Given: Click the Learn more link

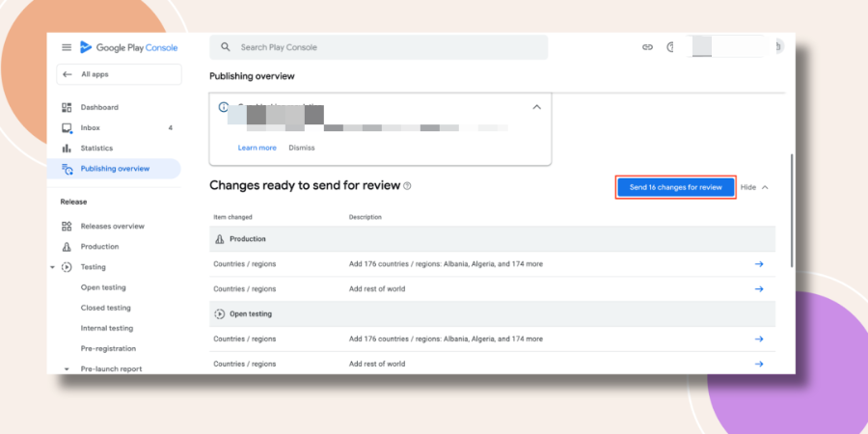Looking at the screenshot, I should coord(257,148).
